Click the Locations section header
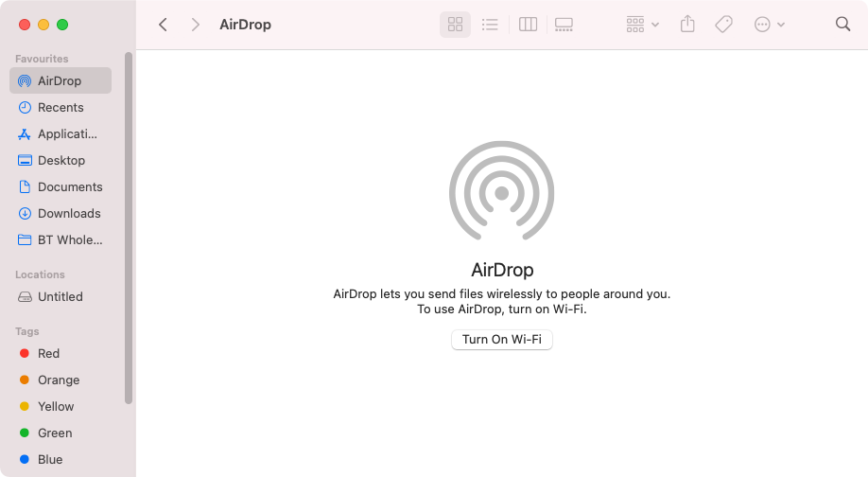Screen dimensions: 868x477 click(x=40, y=274)
